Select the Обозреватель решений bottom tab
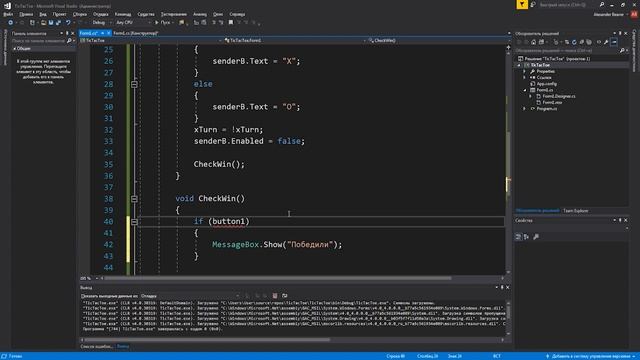The width and height of the screenshot is (640, 360). [x=537, y=211]
